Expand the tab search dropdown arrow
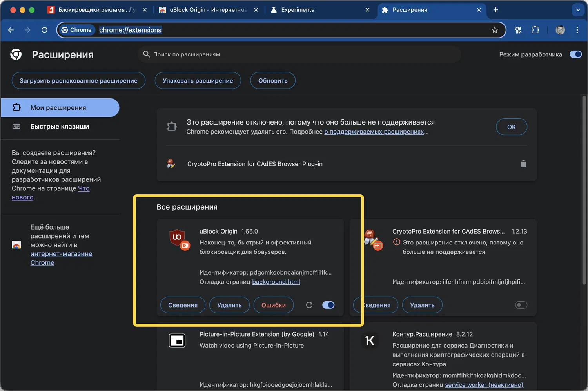The image size is (588, 391). tap(578, 10)
